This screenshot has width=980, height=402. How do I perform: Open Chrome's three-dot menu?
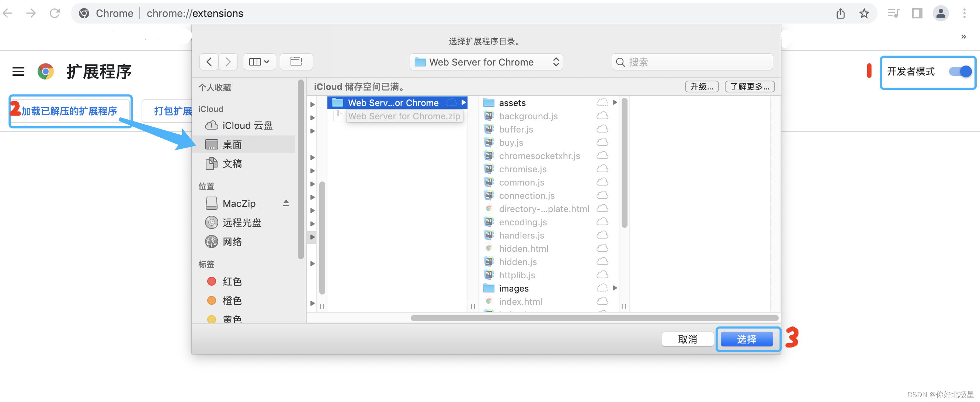[965, 13]
